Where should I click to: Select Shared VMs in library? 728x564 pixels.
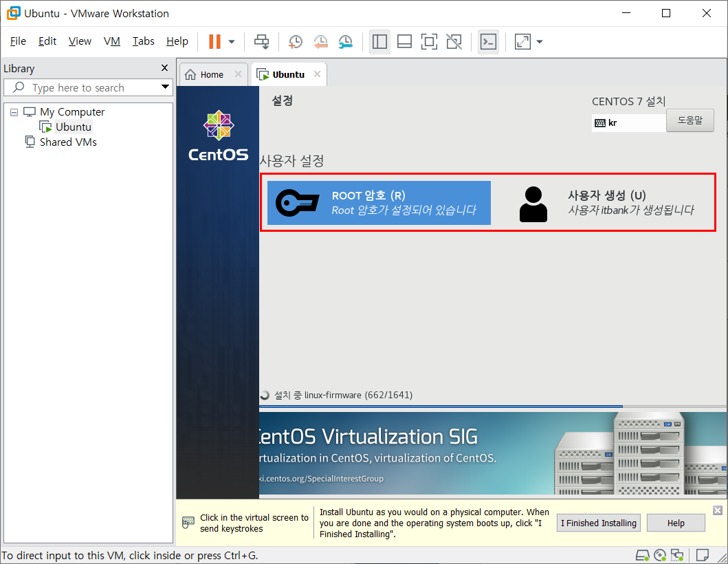point(68,142)
